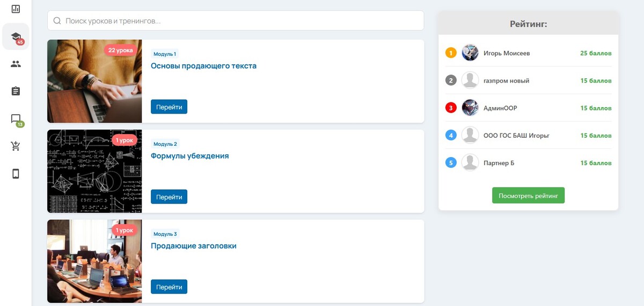
Task: Open the statistics chart icon in sidebar
Action: pos(16,9)
